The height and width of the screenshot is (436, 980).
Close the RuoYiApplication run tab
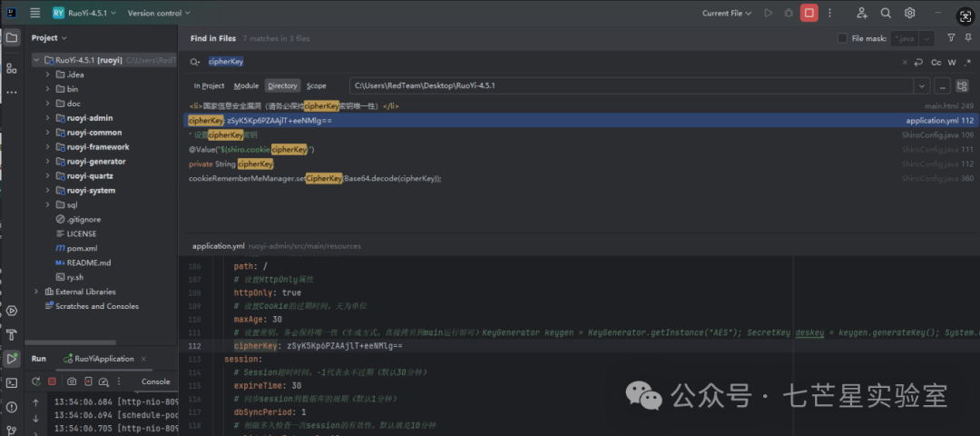click(142, 359)
